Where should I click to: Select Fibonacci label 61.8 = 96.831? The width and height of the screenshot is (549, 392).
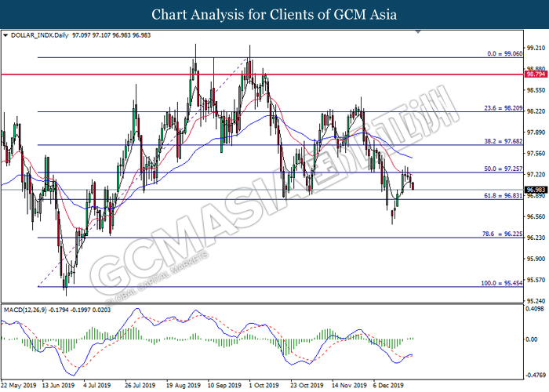tap(504, 196)
